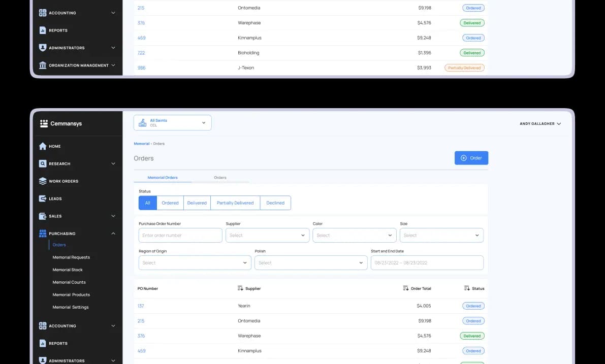Open Work Orders via its layers icon

click(x=43, y=181)
